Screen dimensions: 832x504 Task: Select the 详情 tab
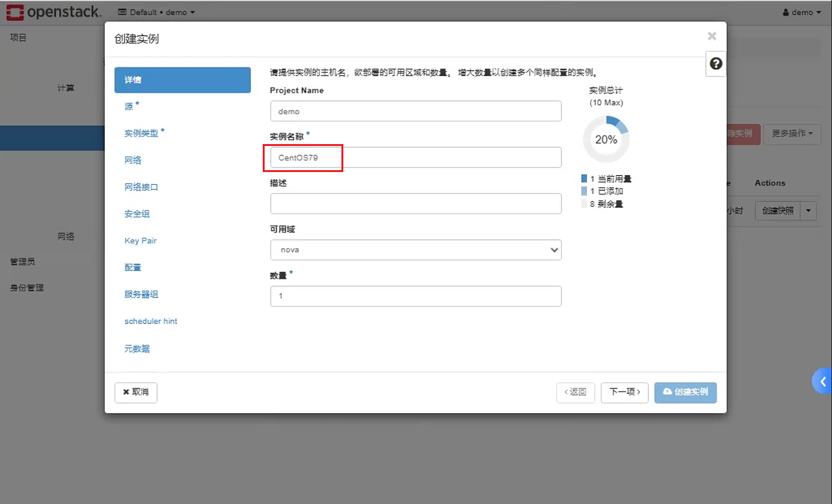pyautogui.click(x=183, y=80)
